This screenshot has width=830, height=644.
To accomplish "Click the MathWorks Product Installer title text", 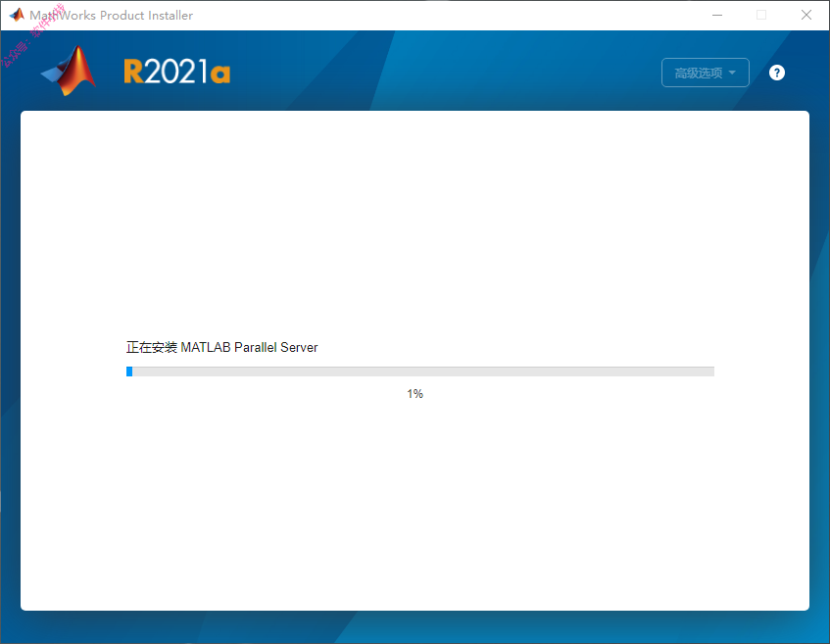I will tap(111, 16).
